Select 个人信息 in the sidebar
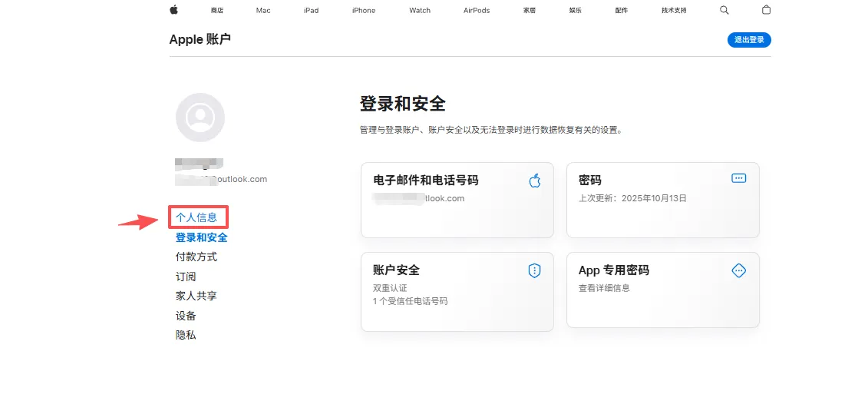Viewport: 868px width, 411px height. click(196, 217)
